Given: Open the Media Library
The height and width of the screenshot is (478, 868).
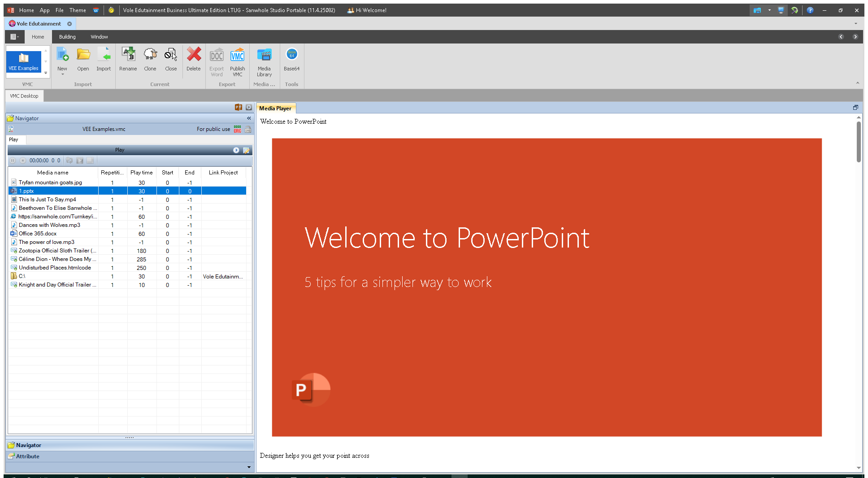Looking at the screenshot, I should pyautogui.click(x=264, y=56).
